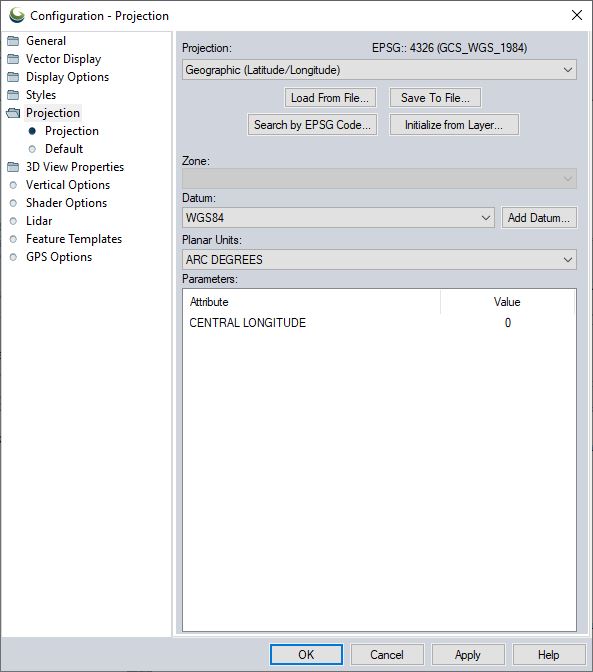The width and height of the screenshot is (593, 672).
Task: Collapse the open Projection folder icon
Action: point(13,113)
